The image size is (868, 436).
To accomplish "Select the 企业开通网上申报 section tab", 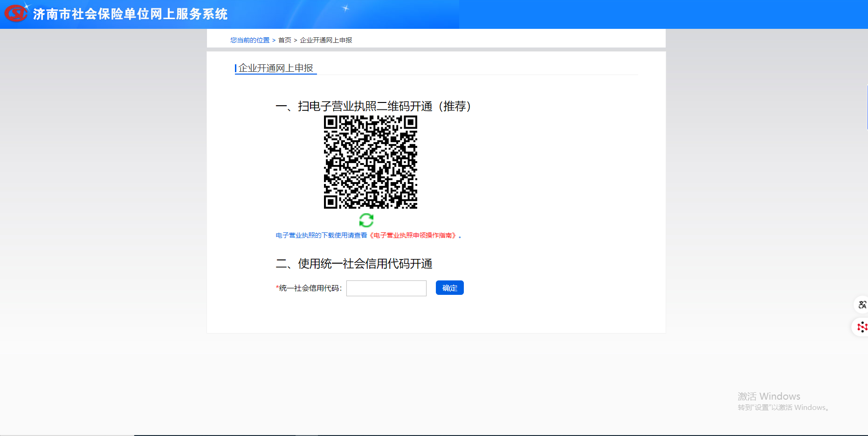I will (x=276, y=68).
